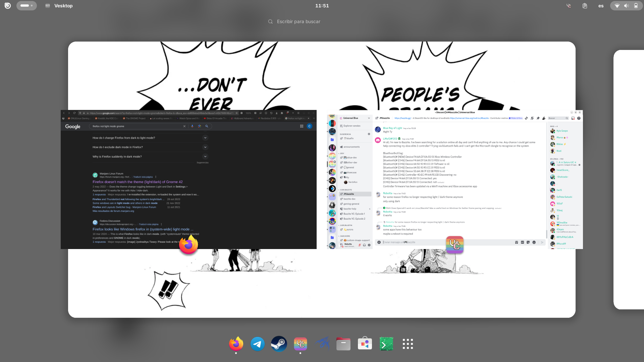Select the Firefox Google search window thumbnail
The image size is (644, 362).
point(189,179)
